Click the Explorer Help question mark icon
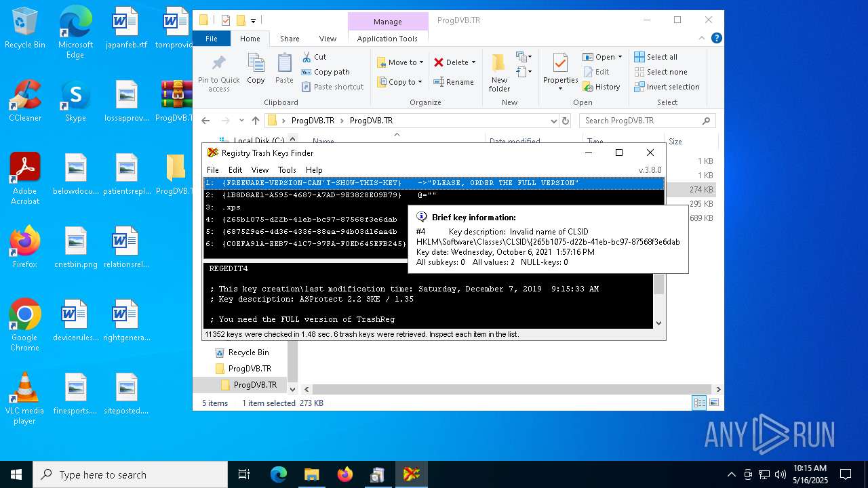868x488 pixels. point(716,39)
